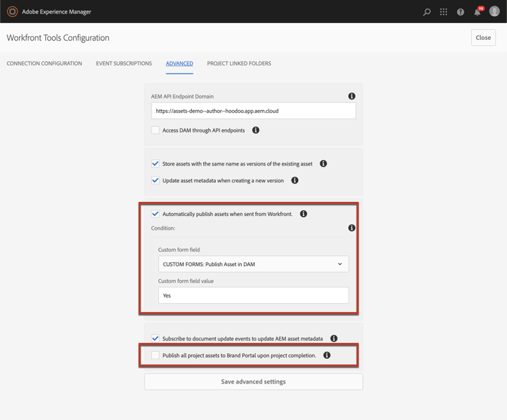507x420 pixels.
Task: Focus the AEM API Endpoint Domain field
Action: [254, 111]
